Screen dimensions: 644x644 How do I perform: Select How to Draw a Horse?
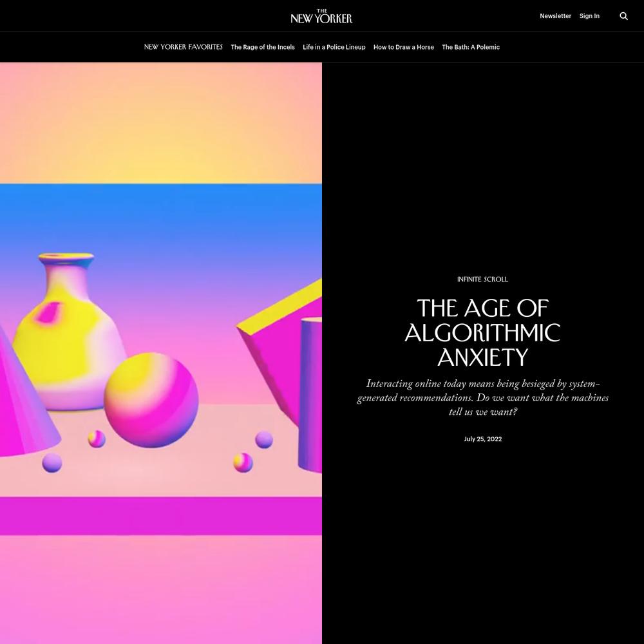click(403, 47)
